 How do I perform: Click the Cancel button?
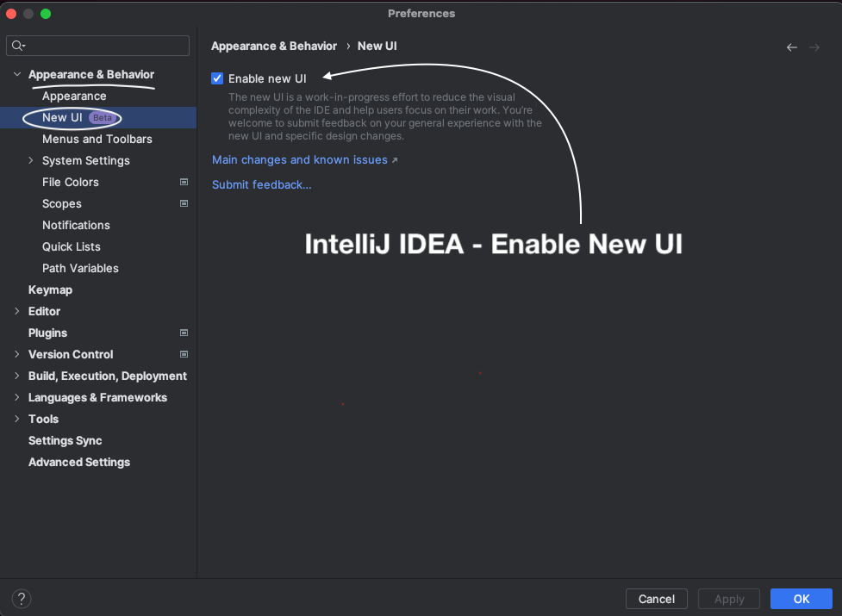pyautogui.click(x=656, y=599)
